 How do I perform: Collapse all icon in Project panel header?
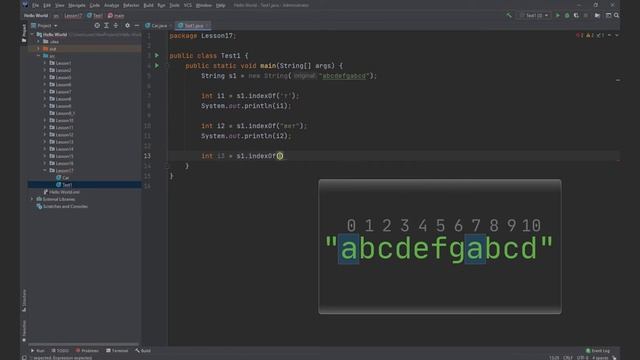[x=116, y=25]
